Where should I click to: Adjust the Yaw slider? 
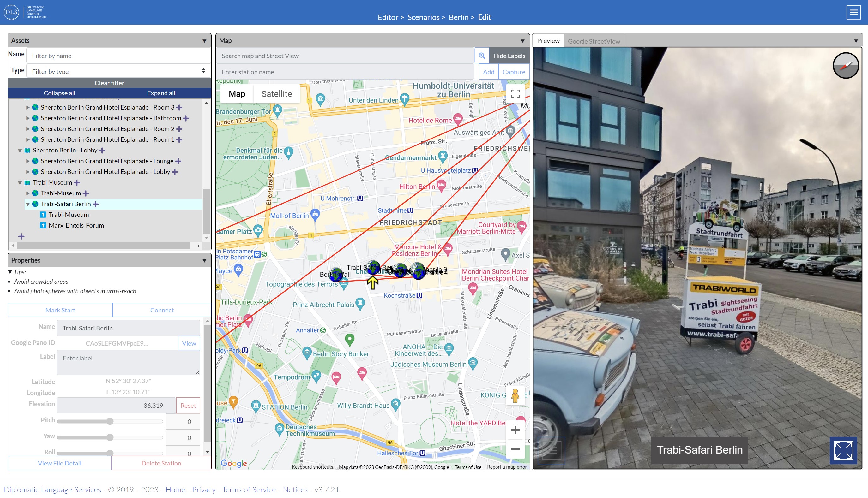110,437
